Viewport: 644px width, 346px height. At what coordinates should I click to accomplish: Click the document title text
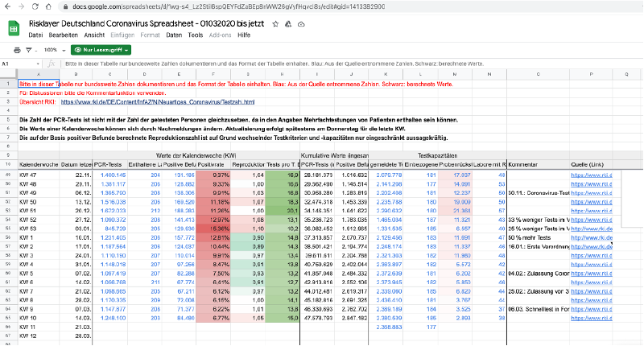click(147, 24)
